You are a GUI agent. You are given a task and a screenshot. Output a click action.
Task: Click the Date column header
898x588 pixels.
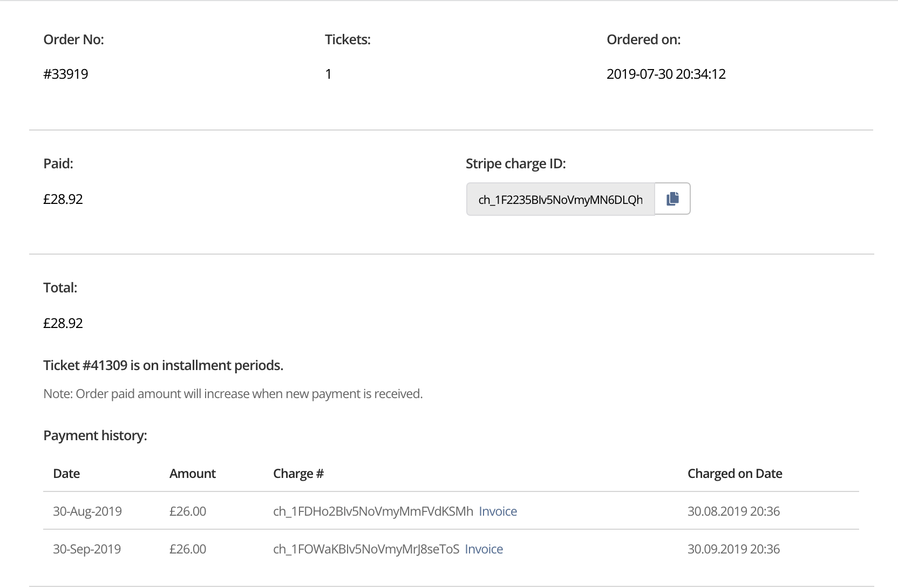pos(66,474)
